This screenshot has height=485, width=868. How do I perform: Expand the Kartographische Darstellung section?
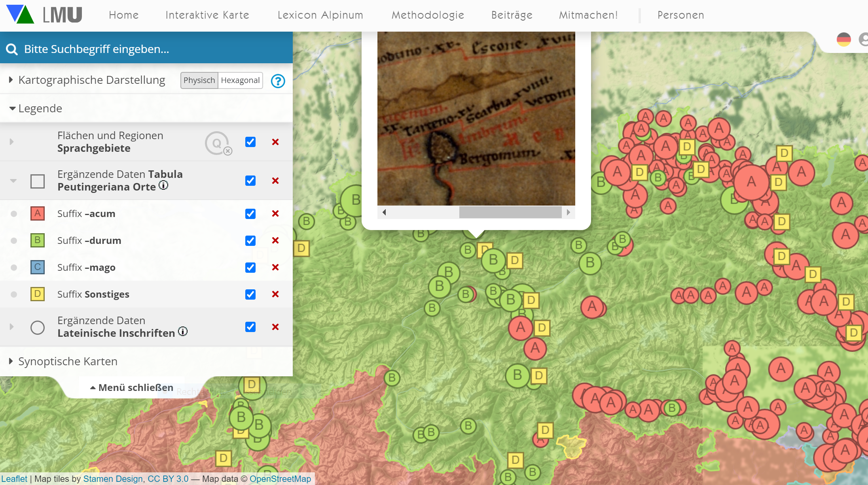(x=92, y=80)
